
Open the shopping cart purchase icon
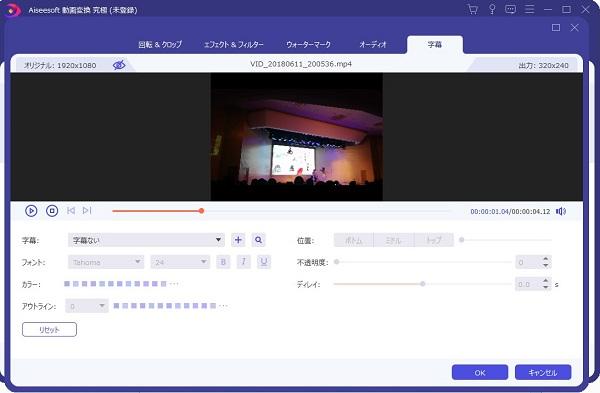(x=473, y=10)
